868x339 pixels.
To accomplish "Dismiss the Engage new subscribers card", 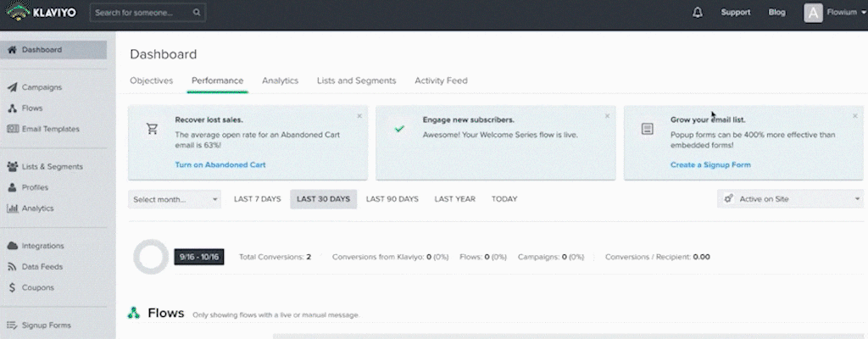I will [x=607, y=116].
